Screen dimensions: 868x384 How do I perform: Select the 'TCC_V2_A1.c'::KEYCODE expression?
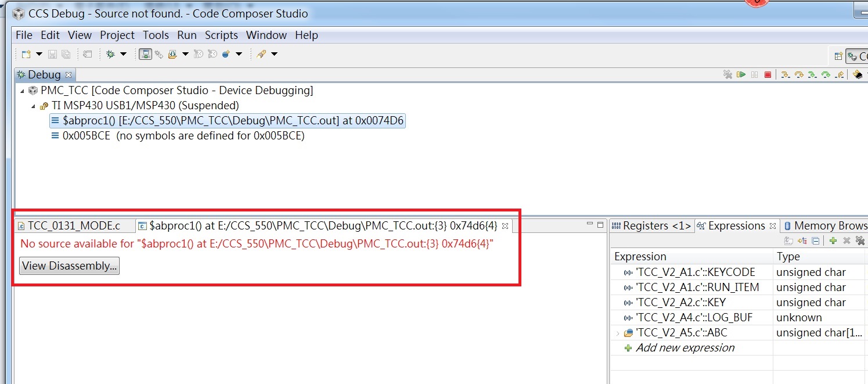[x=696, y=272]
